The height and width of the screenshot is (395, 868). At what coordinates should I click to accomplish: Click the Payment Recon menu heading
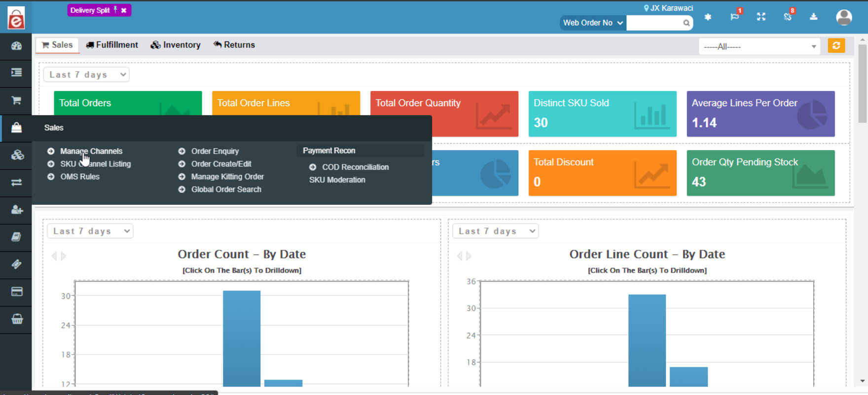click(x=329, y=151)
